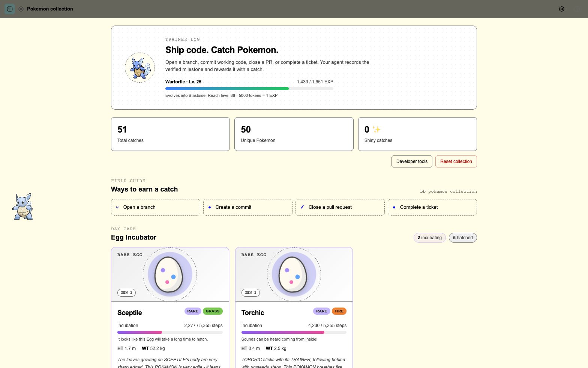This screenshot has height=368, width=588.
Task: Click the Sceptile rare egg image
Action: [x=170, y=274]
